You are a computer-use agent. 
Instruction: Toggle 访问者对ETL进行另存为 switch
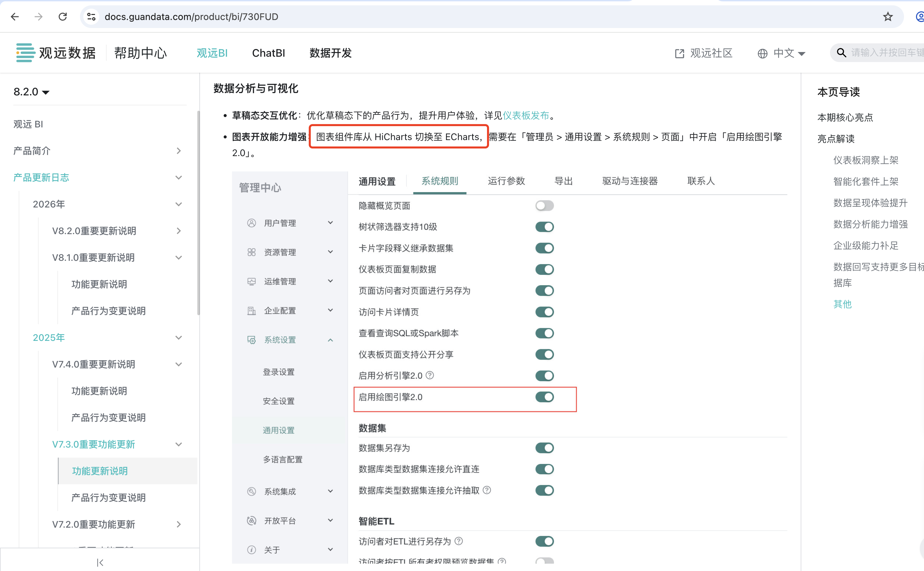(544, 541)
